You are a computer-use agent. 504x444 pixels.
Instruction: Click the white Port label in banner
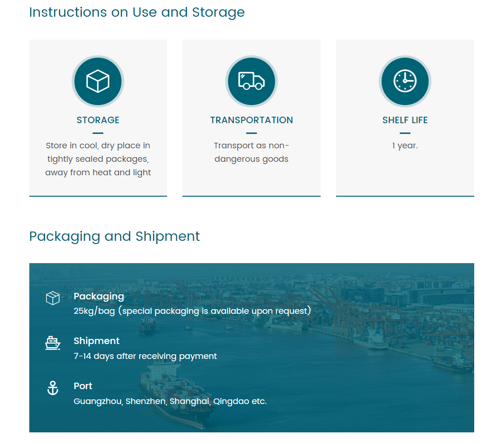[x=83, y=386]
